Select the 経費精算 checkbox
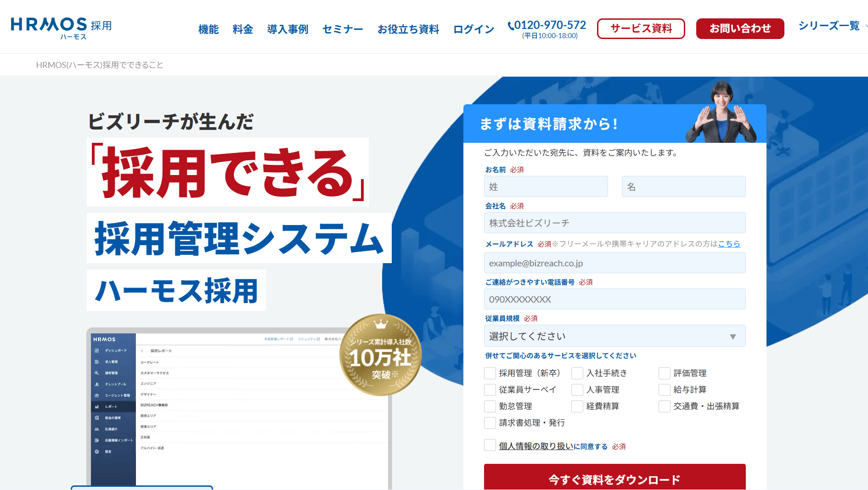868x490 pixels. pos(577,406)
